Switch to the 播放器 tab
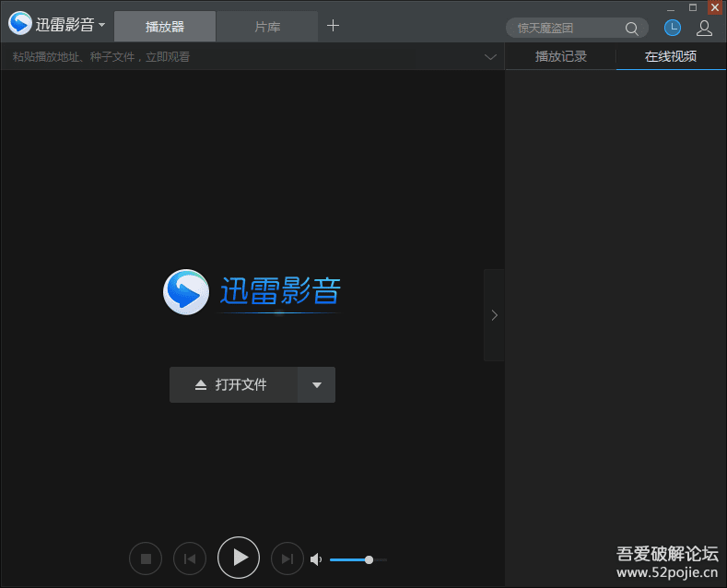 click(x=165, y=27)
